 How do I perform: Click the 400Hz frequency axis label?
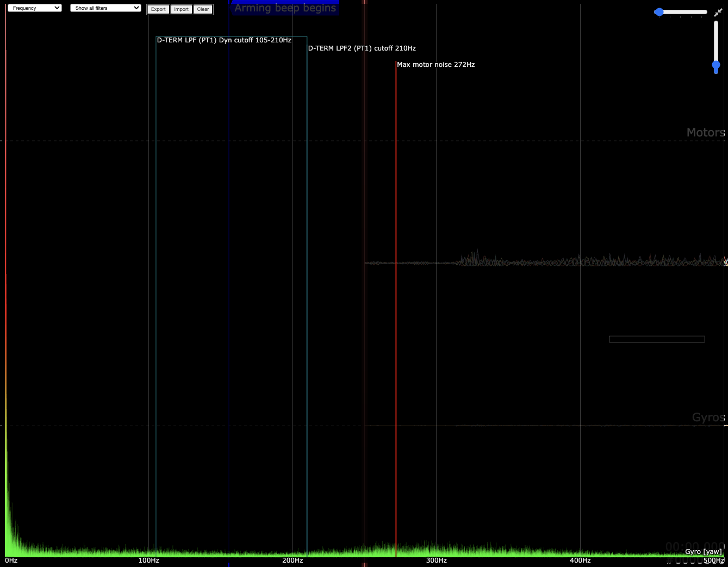[580, 560]
